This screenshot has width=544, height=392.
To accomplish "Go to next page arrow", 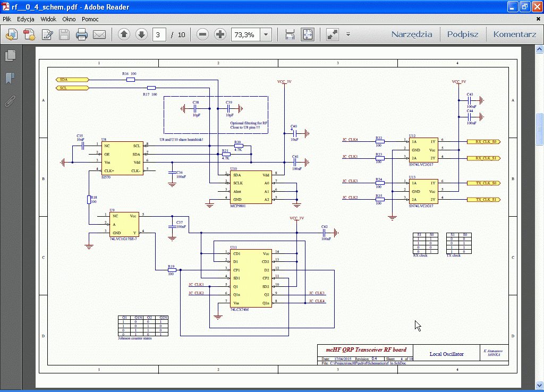I will tap(141, 35).
